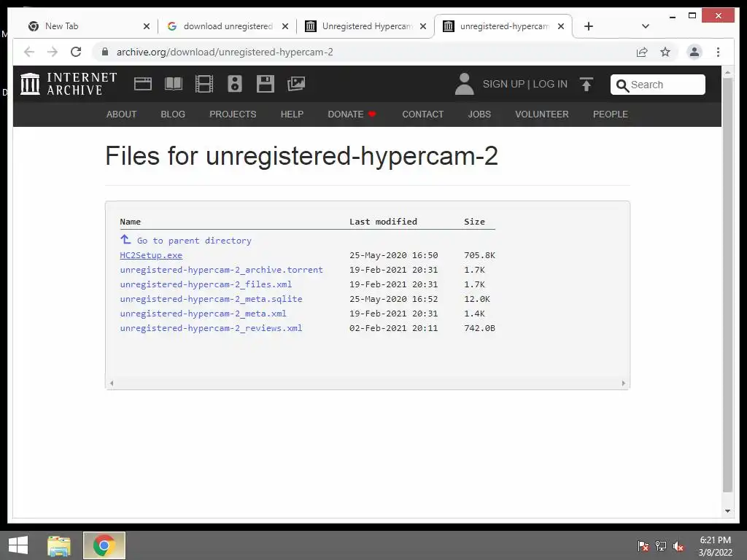Click the 705.8K size value
The height and width of the screenshot is (560, 747).
click(x=479, y=255)
